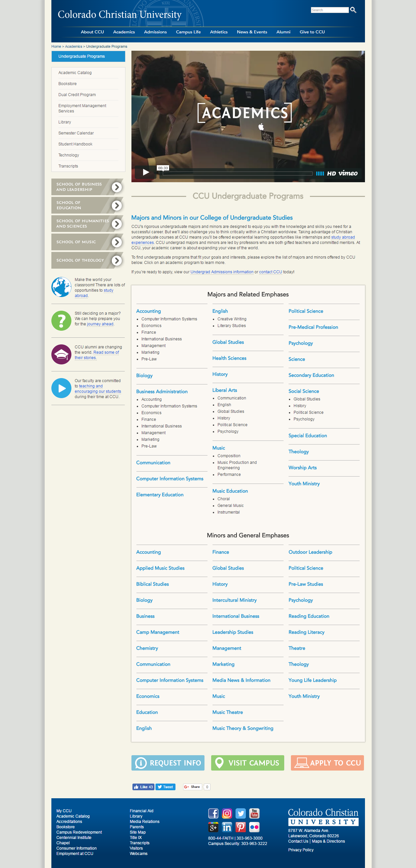The width and height of the screenshot is (416, 868).
Task: Open the Flickr icon in footer
Action: [x=254, y=827]
